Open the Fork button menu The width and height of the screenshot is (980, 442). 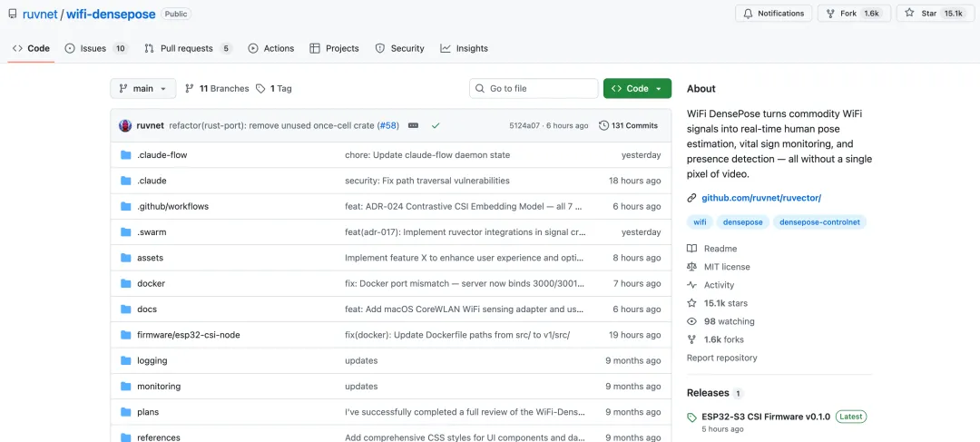(x=853, y=14)
